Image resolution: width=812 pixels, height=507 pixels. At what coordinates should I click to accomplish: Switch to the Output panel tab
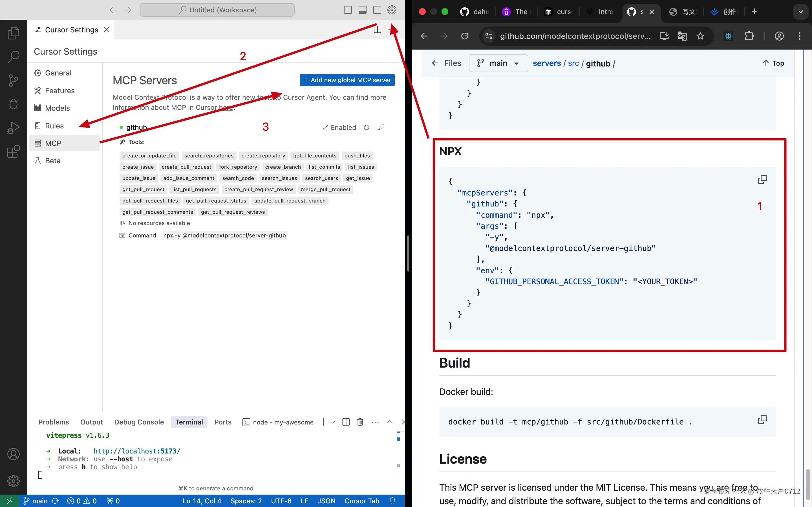click(x=91, y=422)
